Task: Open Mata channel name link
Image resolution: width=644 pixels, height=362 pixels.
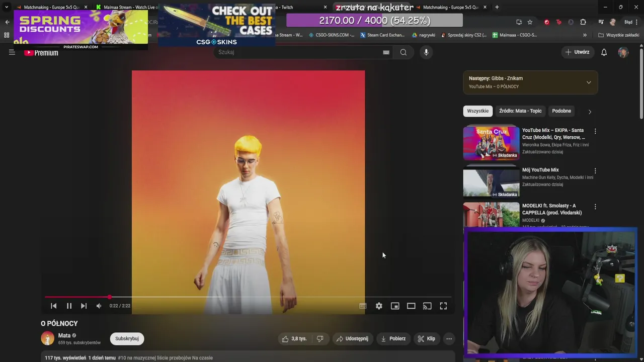Action: [x=64, y=335]
